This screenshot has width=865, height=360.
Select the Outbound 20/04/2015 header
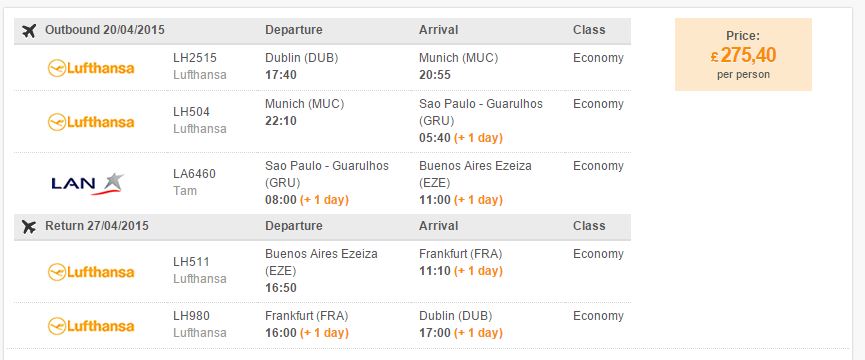pos(105,30)
